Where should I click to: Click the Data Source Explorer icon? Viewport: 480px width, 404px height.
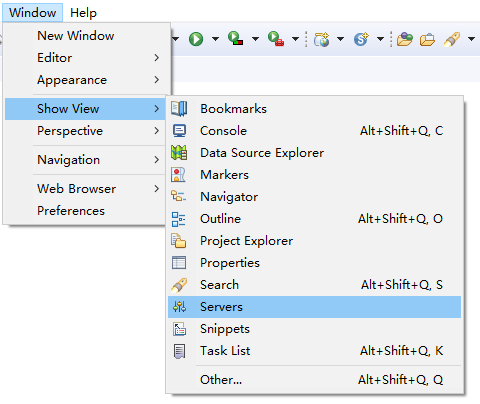tap(179, 153)
